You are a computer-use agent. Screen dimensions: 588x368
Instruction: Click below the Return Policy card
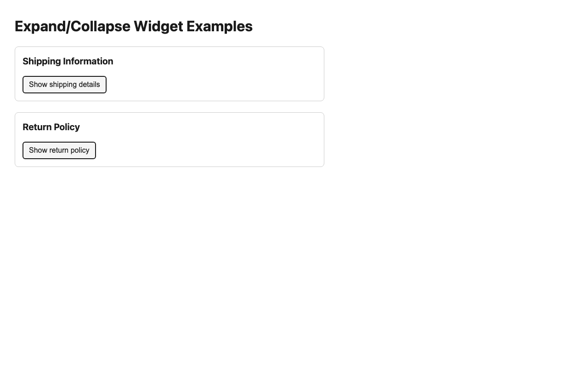170,207
